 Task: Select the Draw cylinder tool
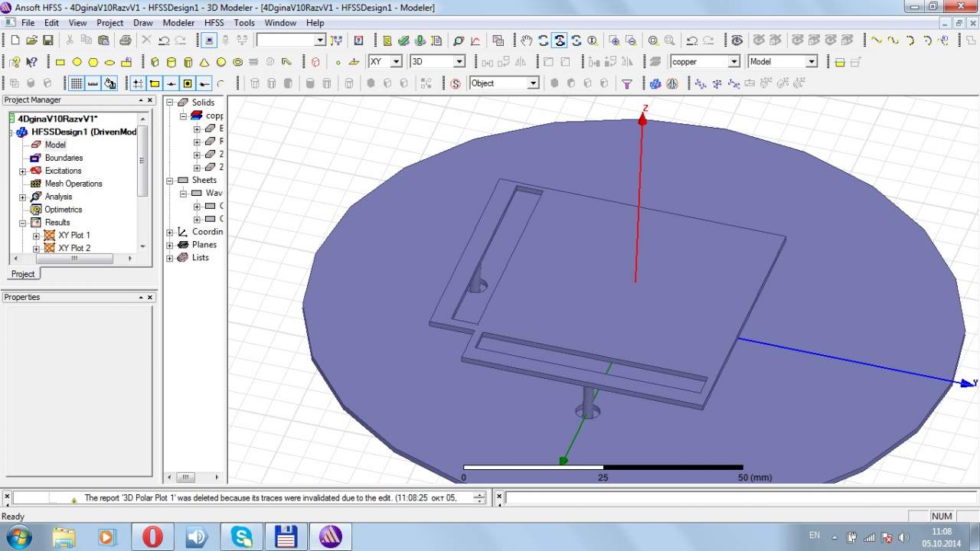tap(171, 62)
